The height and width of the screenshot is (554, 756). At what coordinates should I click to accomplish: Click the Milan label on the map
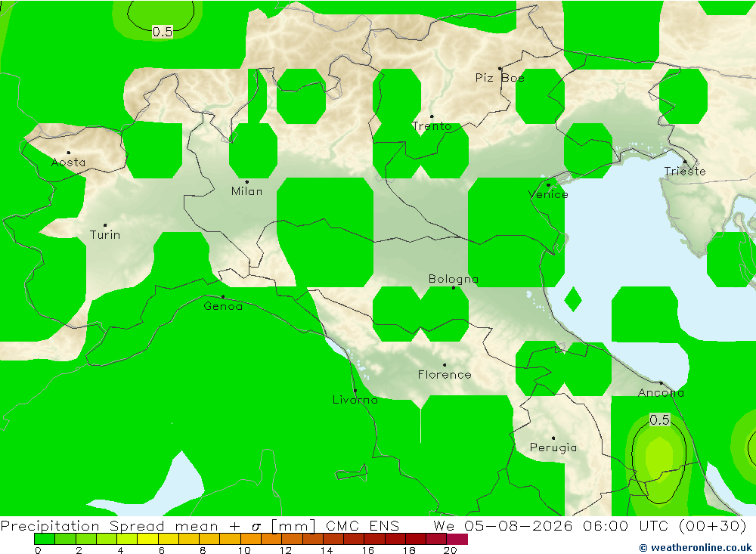(247, 191)
